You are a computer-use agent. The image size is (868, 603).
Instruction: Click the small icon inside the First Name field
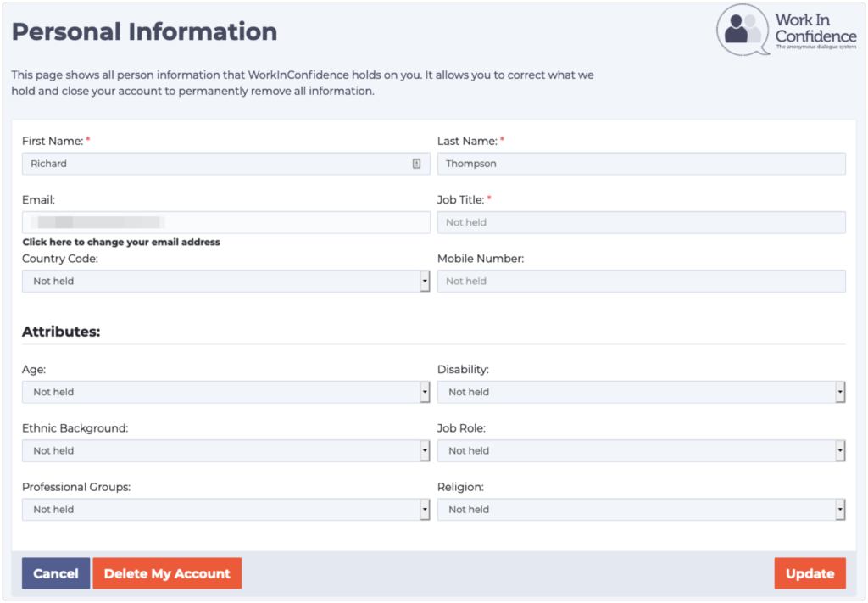416,163
